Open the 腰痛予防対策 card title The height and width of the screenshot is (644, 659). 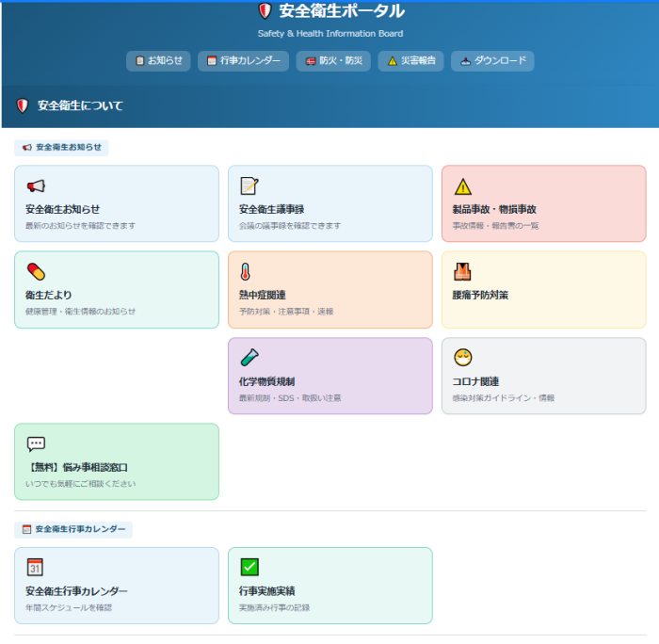pos(480,295)
